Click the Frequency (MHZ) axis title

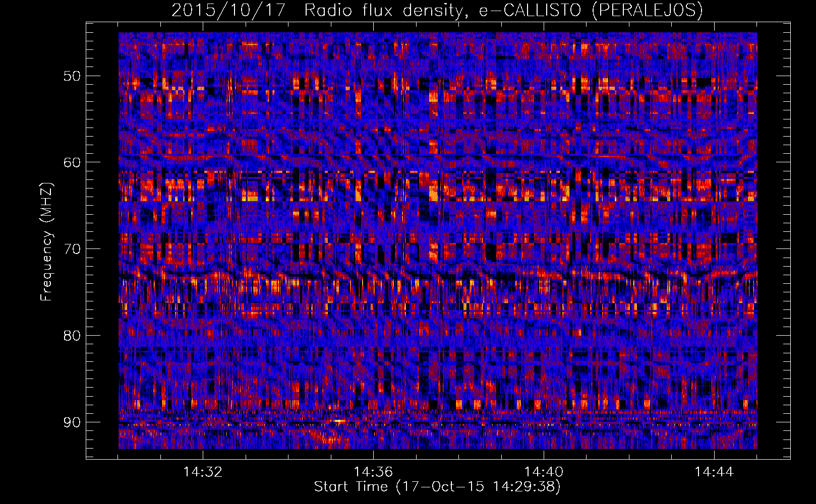[46, 241]
